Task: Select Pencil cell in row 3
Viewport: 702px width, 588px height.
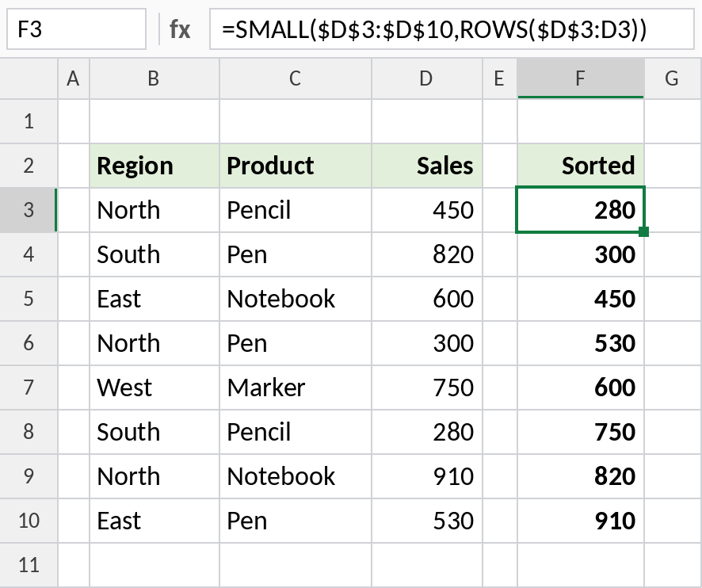Action: 296,210
